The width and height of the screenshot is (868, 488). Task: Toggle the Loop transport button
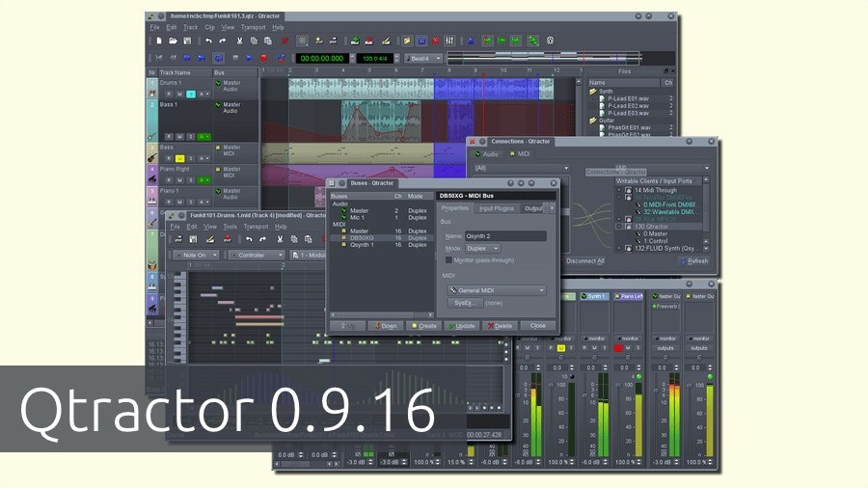pos(219,58)
